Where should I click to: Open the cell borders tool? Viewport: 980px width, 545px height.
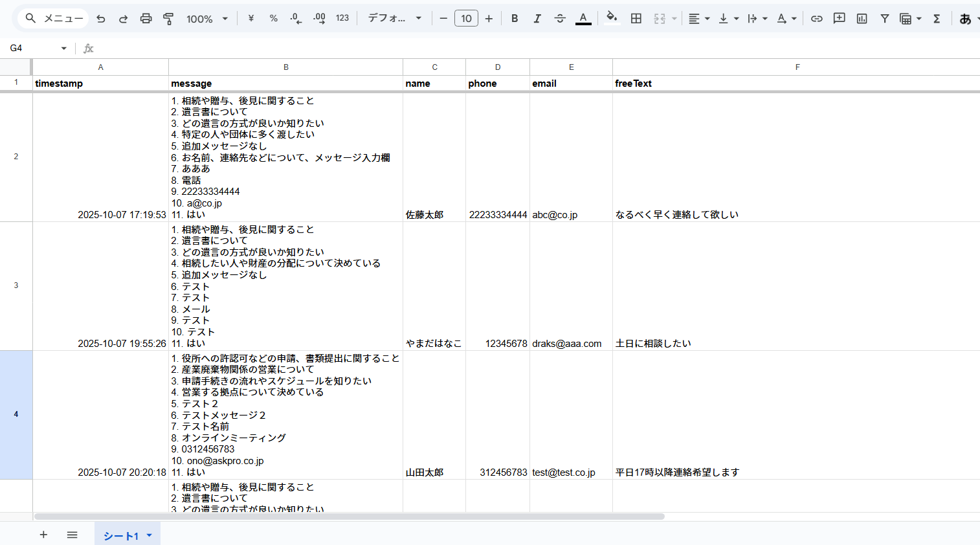[x=636, y=19]
